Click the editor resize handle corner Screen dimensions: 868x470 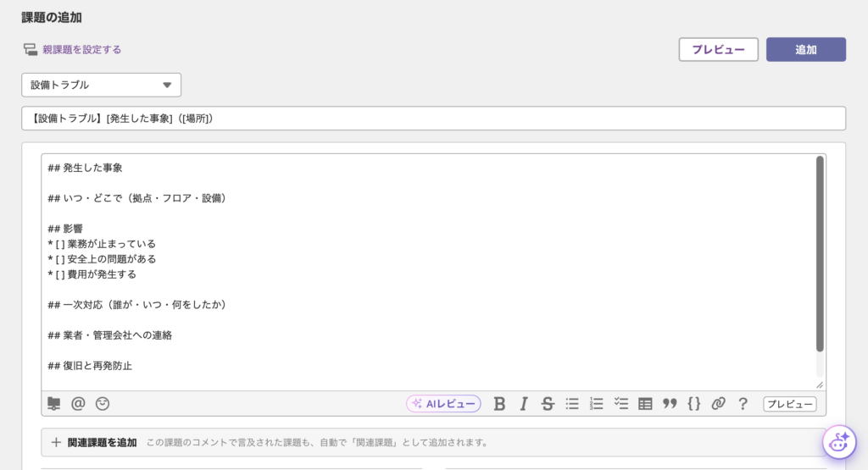[820, 384]
